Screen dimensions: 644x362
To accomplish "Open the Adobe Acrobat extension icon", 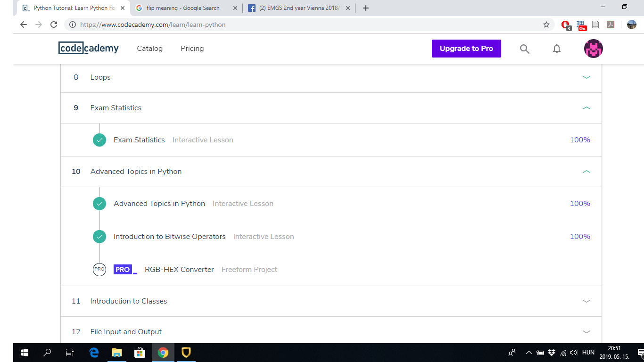I will pos(611,25).
